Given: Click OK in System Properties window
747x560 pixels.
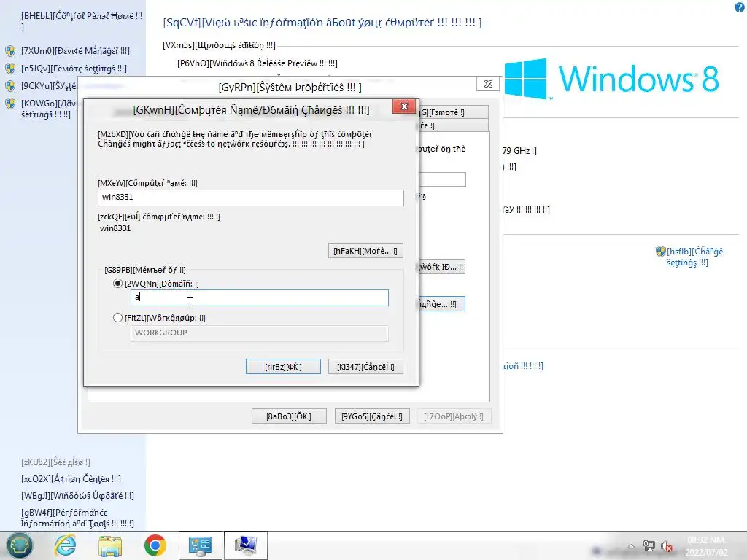Looking at the screenshot, I should [x=289, y=416].
